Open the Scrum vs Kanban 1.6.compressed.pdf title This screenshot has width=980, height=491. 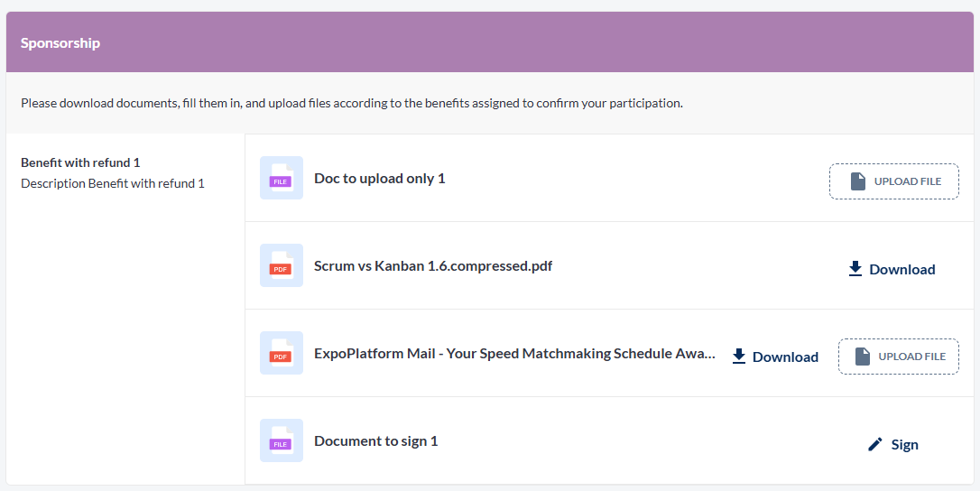[x=433, y=266]
